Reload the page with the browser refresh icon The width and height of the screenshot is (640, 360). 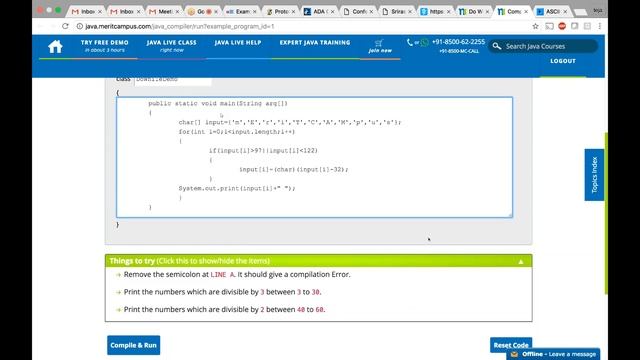65,26
